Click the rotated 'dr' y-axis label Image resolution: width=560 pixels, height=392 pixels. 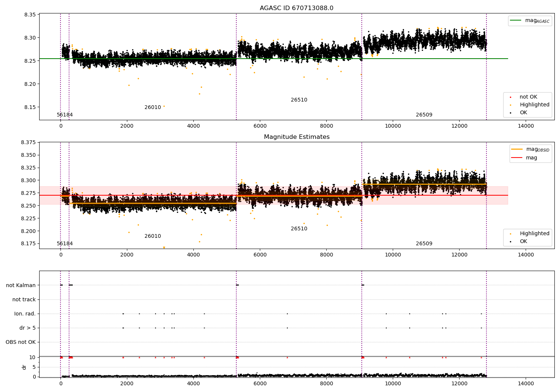point(24,367)
